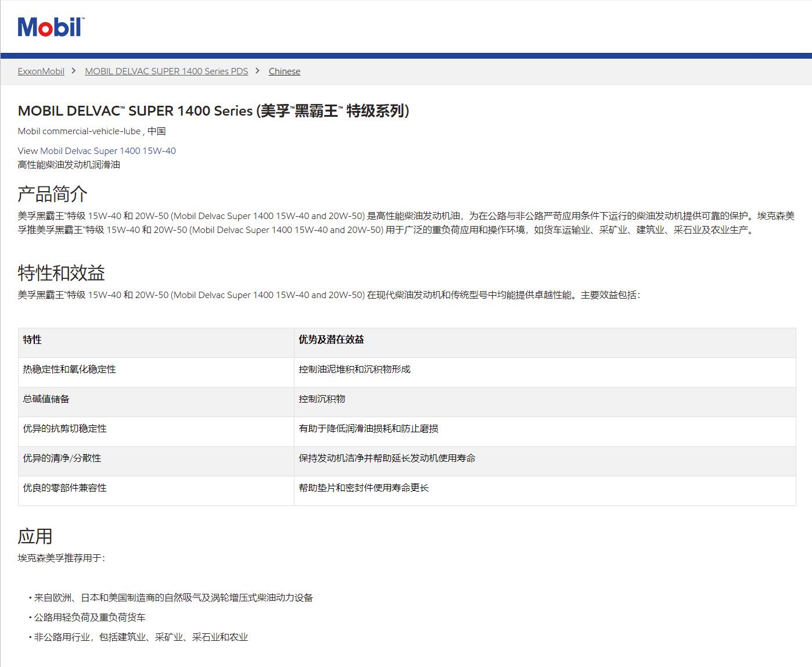The width and height of the screenshot is (812, 667).
Task: Open the Chinese breadcrumb link
Action: [x=285, y=71]
